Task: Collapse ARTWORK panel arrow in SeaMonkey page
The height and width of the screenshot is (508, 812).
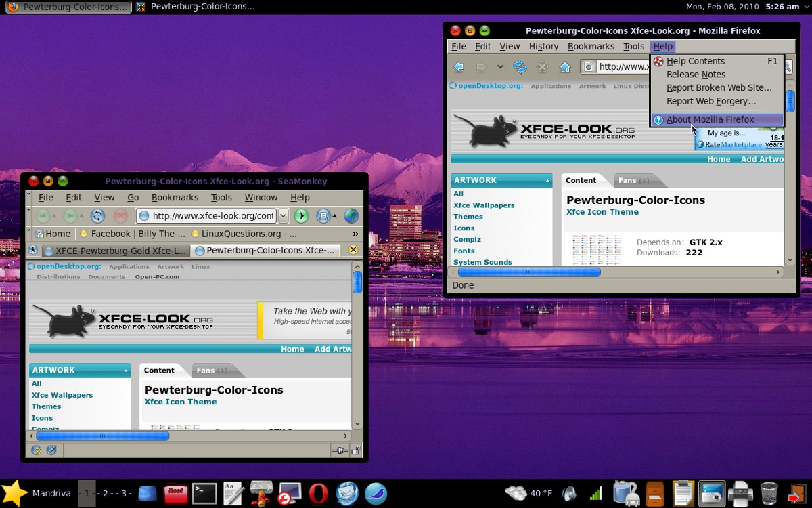Action: 126,371
